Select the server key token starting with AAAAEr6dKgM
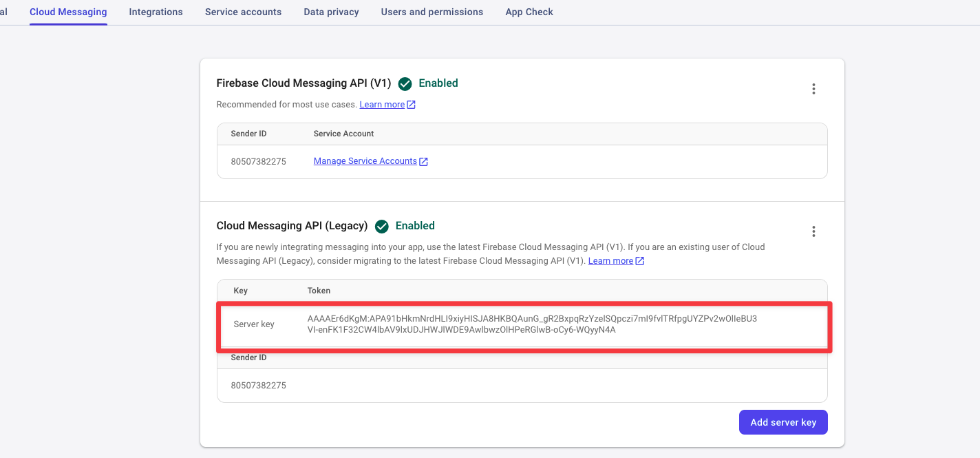 [532, 324]
